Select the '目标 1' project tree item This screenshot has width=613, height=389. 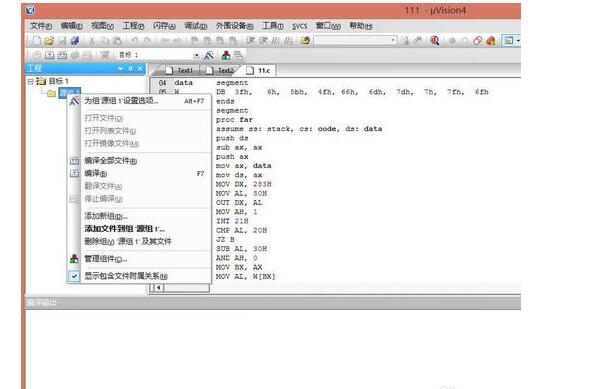[x=58, y=81]
